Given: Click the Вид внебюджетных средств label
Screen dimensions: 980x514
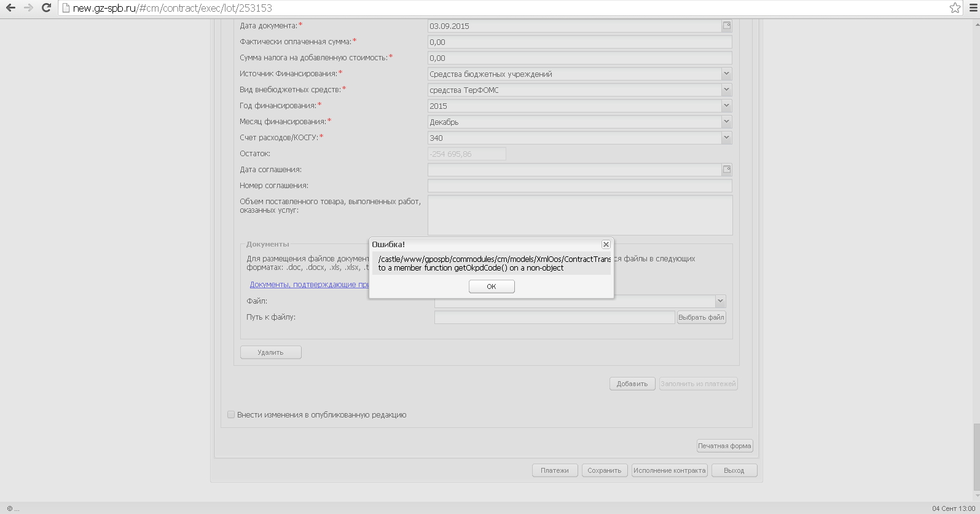Looking at the screenshot, I should (290, 90).
